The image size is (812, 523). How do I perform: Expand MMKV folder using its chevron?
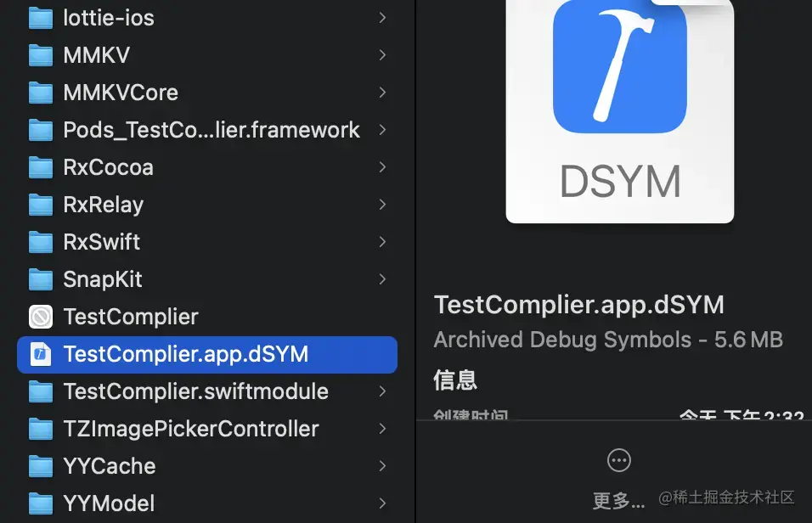[383, 55]
